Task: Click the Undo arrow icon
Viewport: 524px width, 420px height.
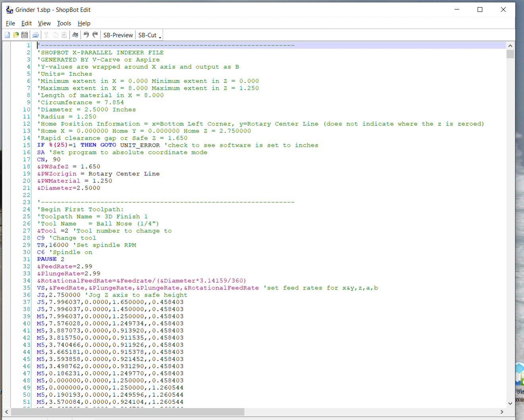Action: 86,35
